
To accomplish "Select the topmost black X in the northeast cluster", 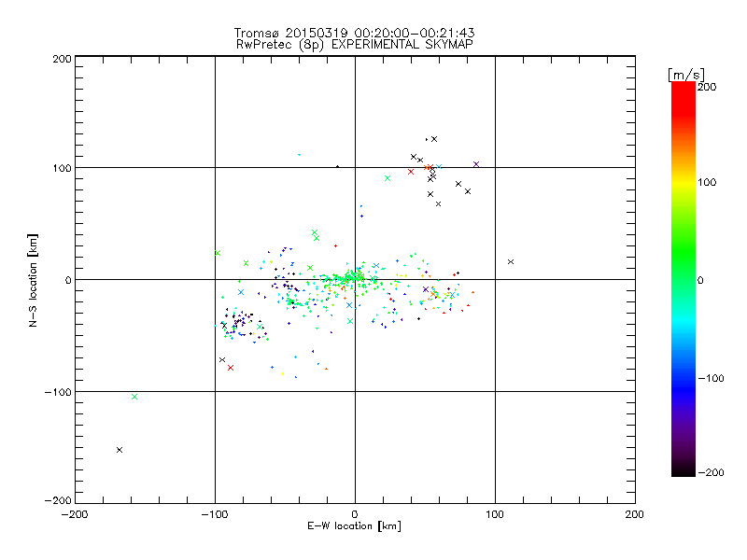I will click(434, 139).
